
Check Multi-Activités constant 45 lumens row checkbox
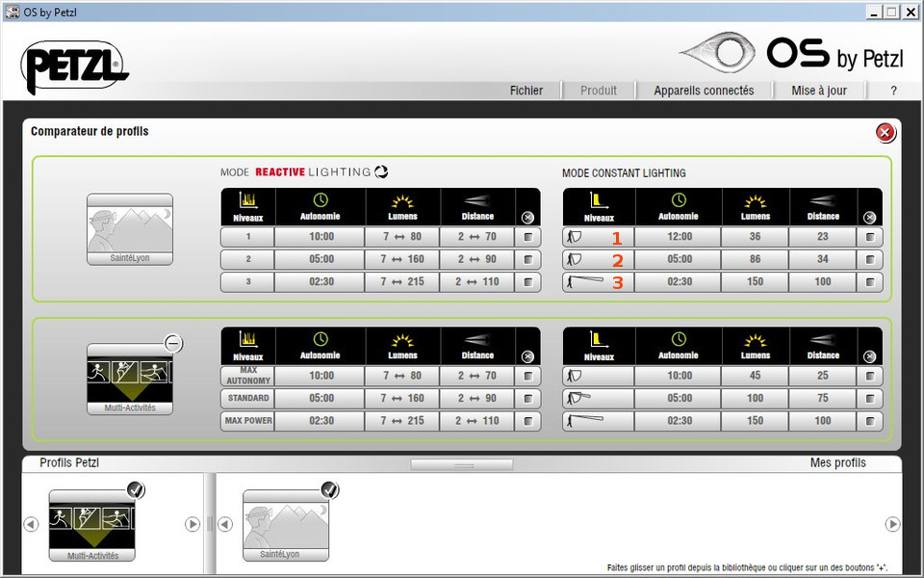coord(870,376)
